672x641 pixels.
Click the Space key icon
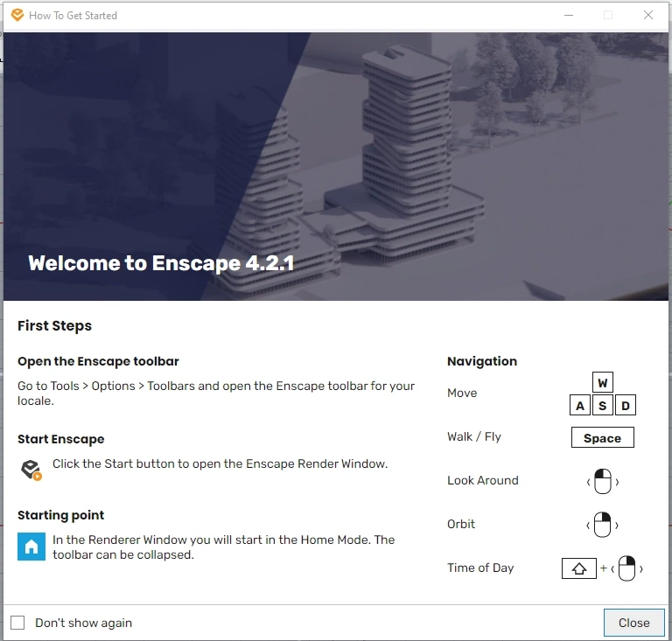coord(603,437)
